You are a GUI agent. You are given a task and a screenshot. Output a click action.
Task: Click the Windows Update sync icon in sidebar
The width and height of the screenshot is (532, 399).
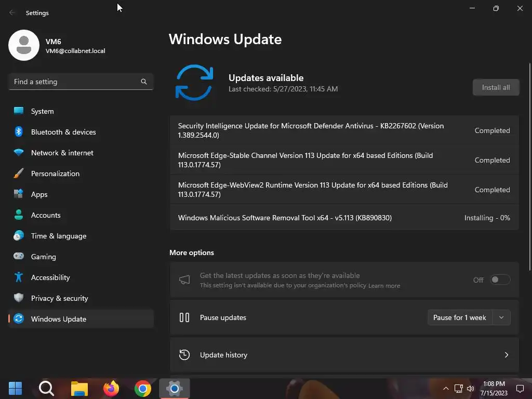coord(19,318)
